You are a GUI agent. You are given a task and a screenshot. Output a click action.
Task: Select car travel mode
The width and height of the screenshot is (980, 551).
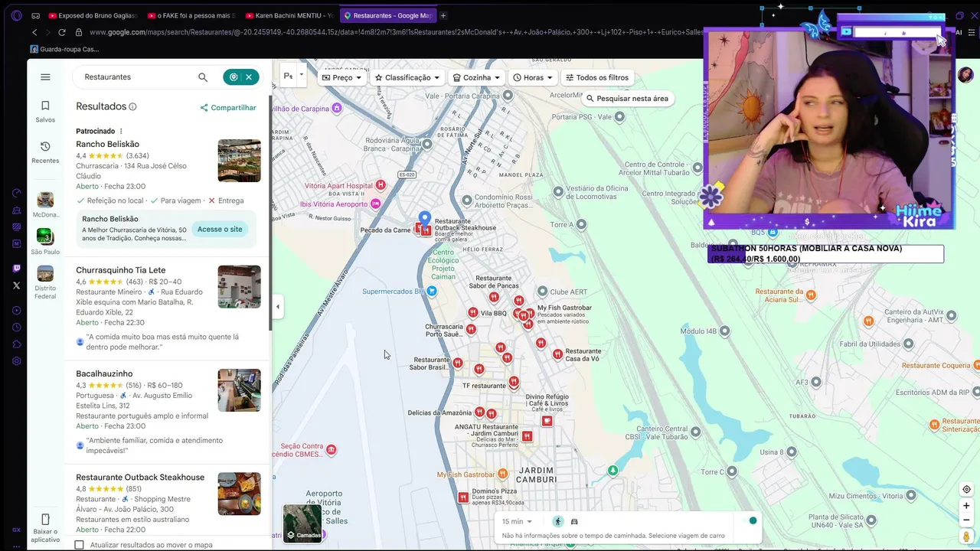[574, 522]
